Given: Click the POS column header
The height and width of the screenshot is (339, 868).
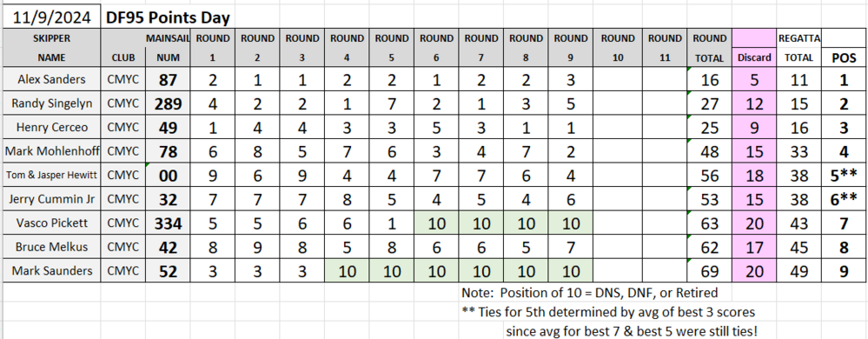Looking at the screenshot, I should point(844,57).
